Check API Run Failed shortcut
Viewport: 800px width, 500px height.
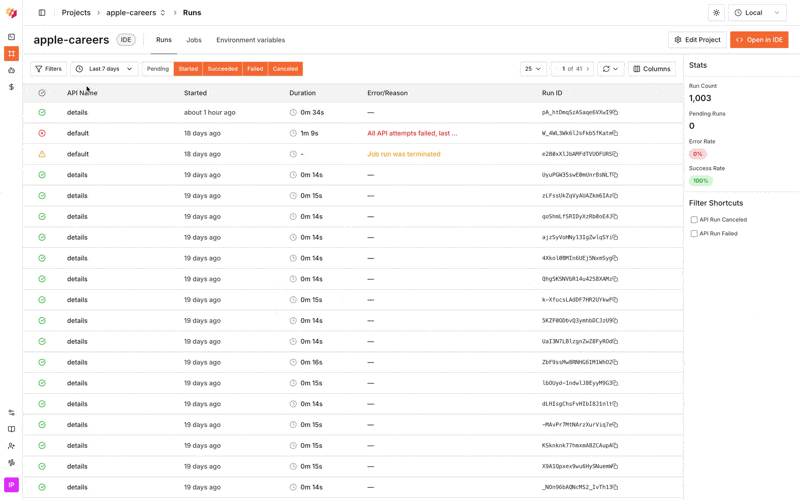point(694,234)
